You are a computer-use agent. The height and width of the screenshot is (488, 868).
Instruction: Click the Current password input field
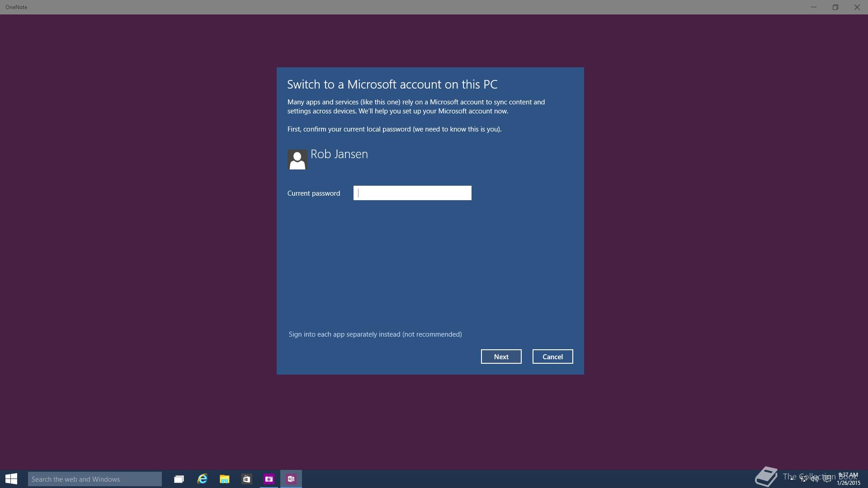(x=412, y=193)
